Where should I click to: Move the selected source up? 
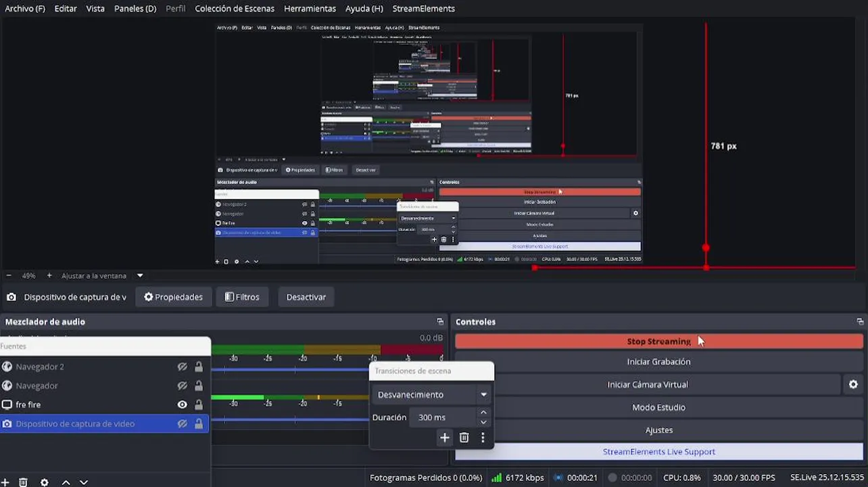[66, 482]
